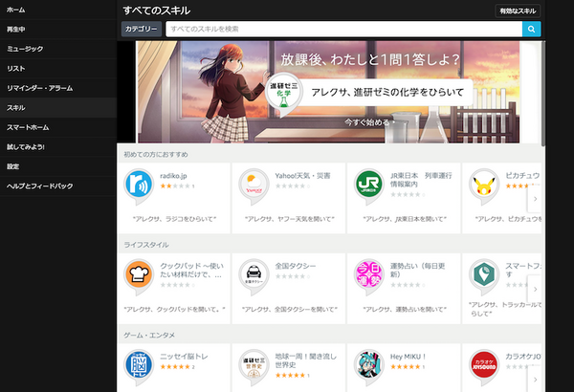
Task: Expand ライフスタイル row with right chevron
Action: (x=535, y=288)
